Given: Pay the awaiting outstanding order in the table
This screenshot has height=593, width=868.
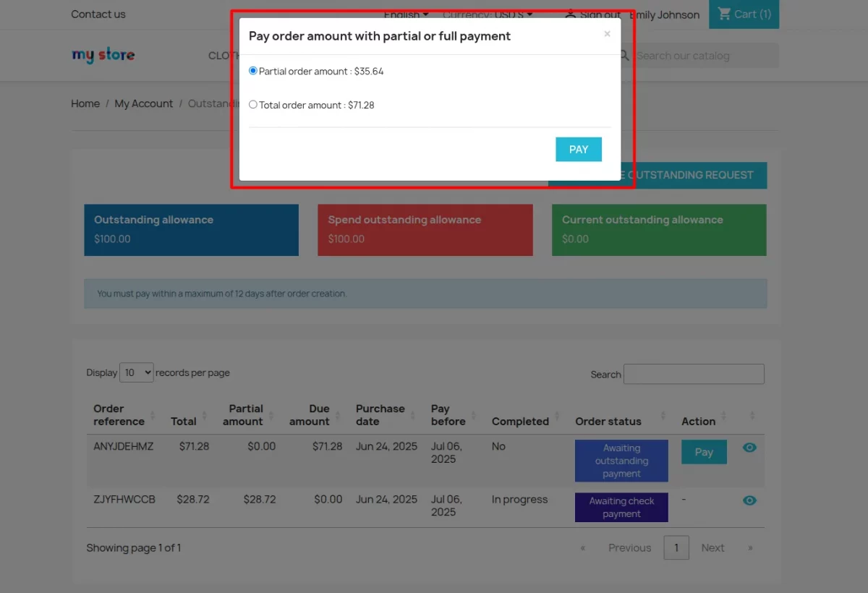Looking at the screenshot, I should (703, 451).
